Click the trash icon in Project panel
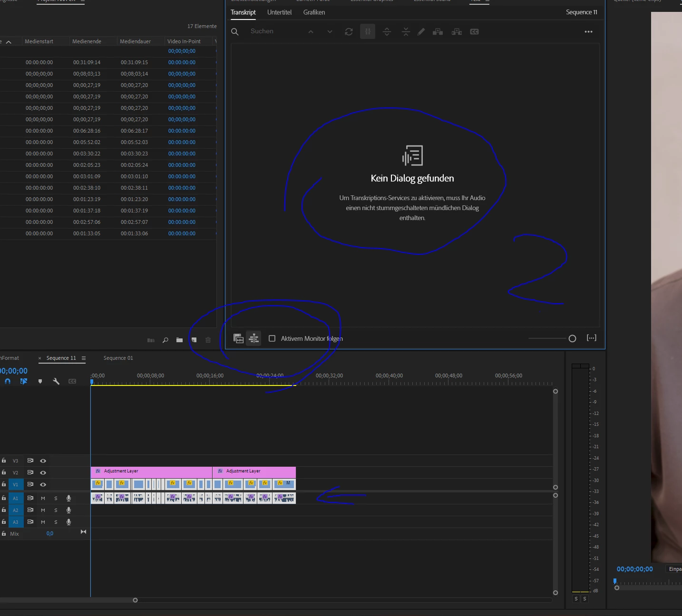 [x=208, y=340]
